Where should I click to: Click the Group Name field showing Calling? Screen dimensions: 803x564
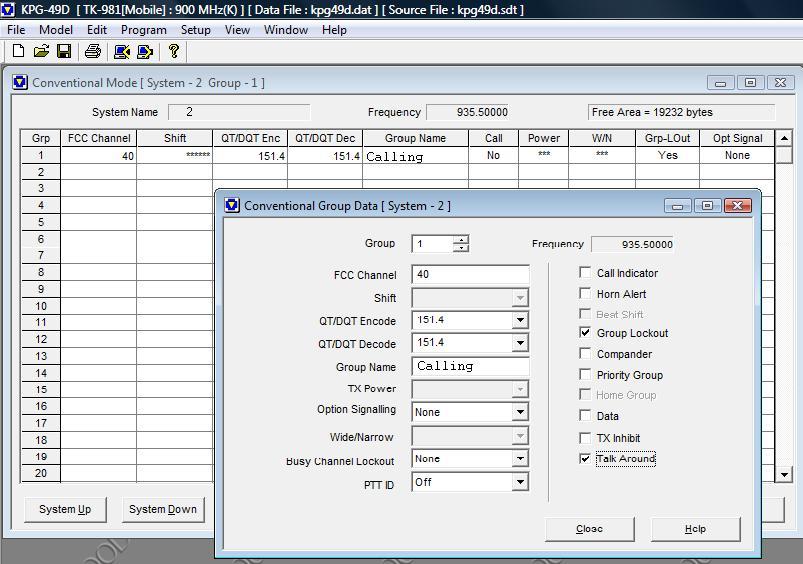pos(470,366)
